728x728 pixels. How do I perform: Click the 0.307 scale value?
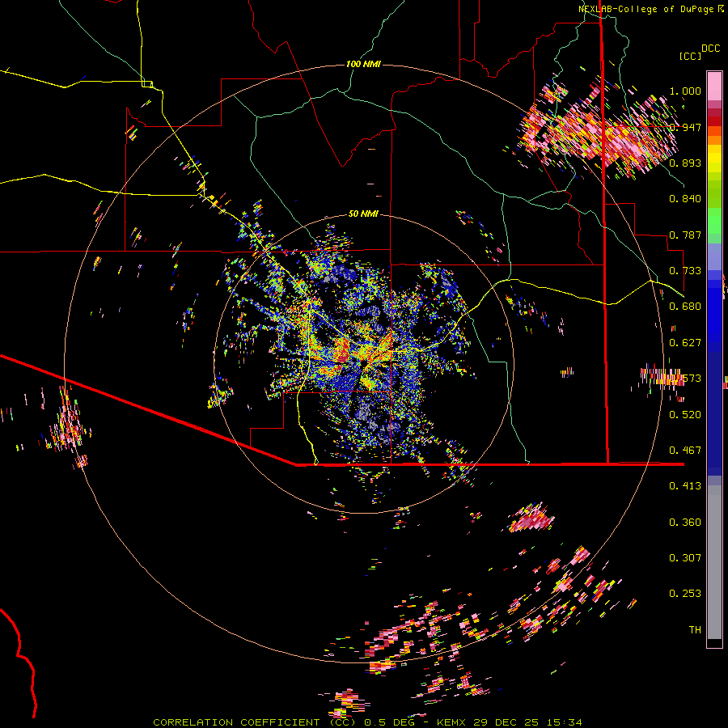(x=685, y=558)
